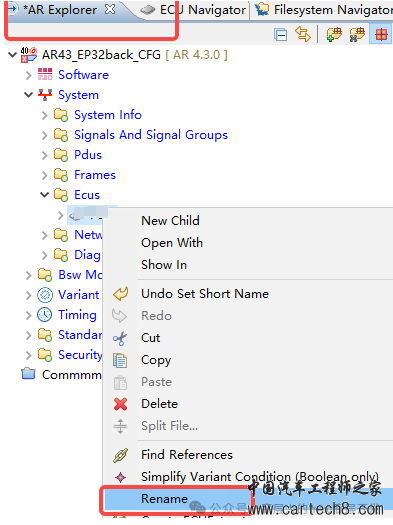Click the Timing clock icon
The image size is (393, 525).
(45, 315)
